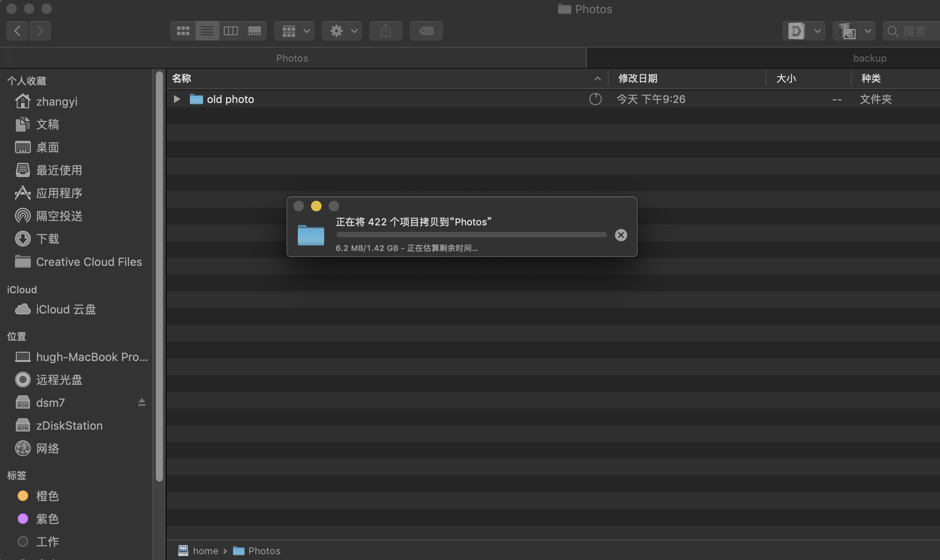The image size is (940, 560).
Task: Click the sidebar scrollbar
Action: [x=159, y=276]
